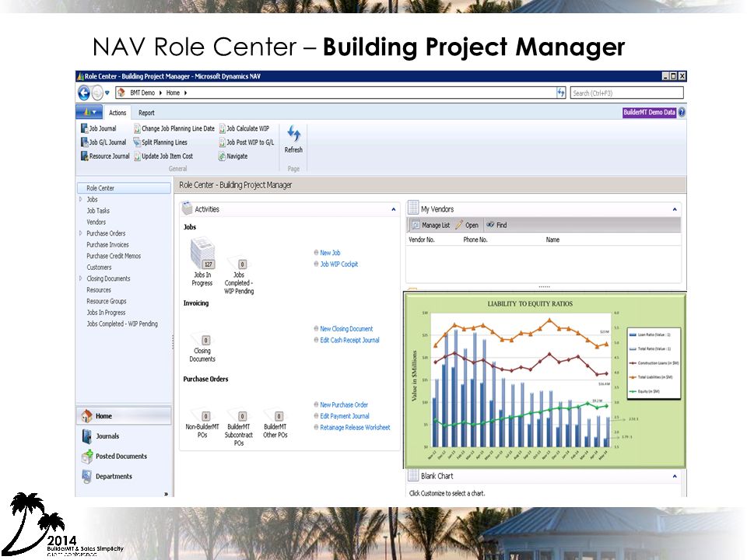Open Resource Groups in the navigation pane
The width and height of the screenshot is (747, 560).
click(107, 302)
